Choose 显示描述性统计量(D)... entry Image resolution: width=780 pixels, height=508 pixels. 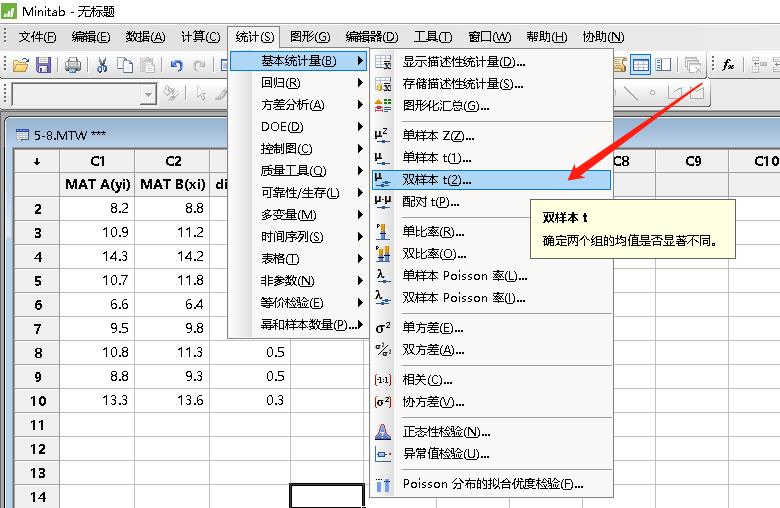point(491,62)
